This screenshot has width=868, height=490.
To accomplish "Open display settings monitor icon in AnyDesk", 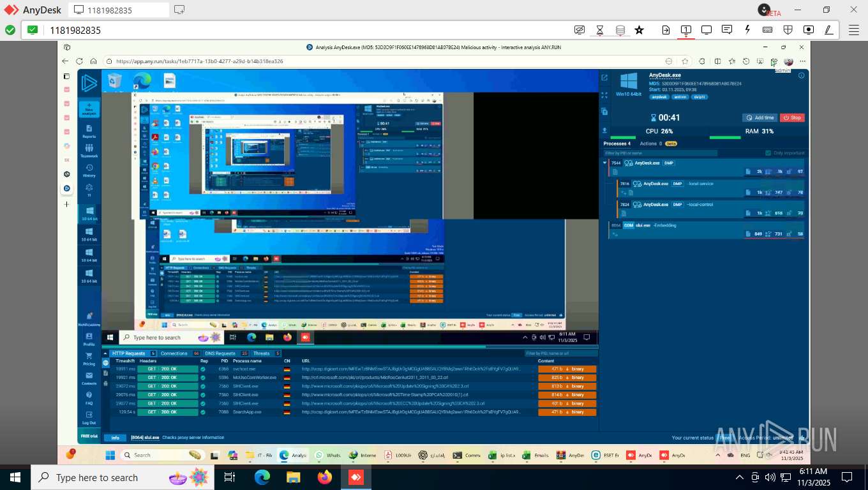I will (707, 30).
